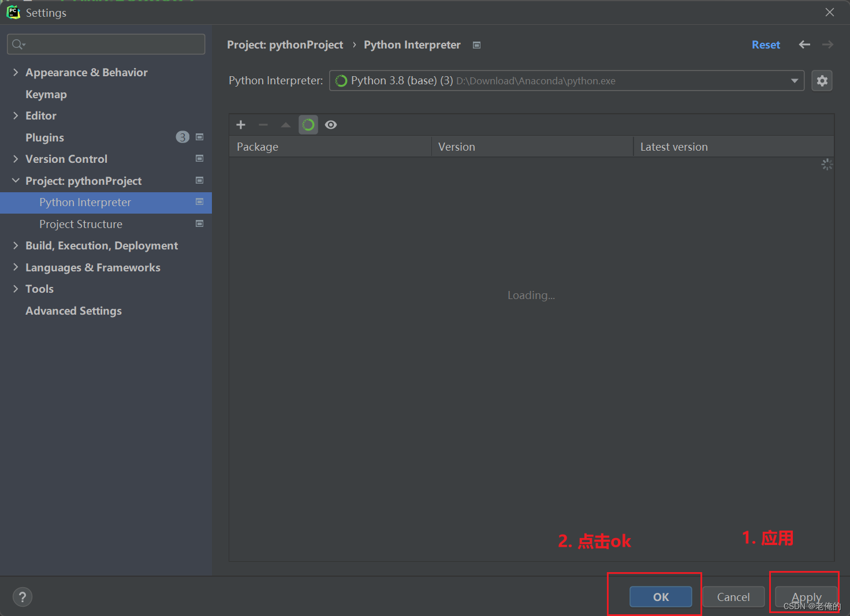
Task: Click the search magnifier history icon
Action: (x=18, y=44)
